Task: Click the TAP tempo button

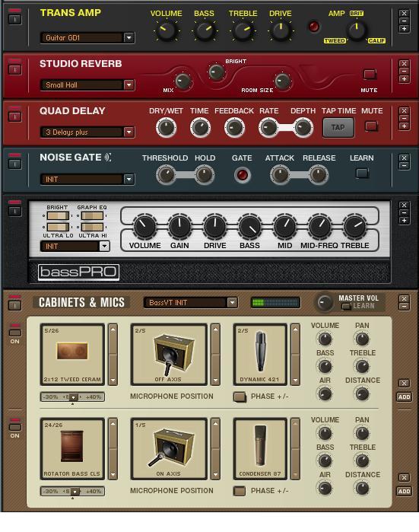Action: [x=338, y=128]
